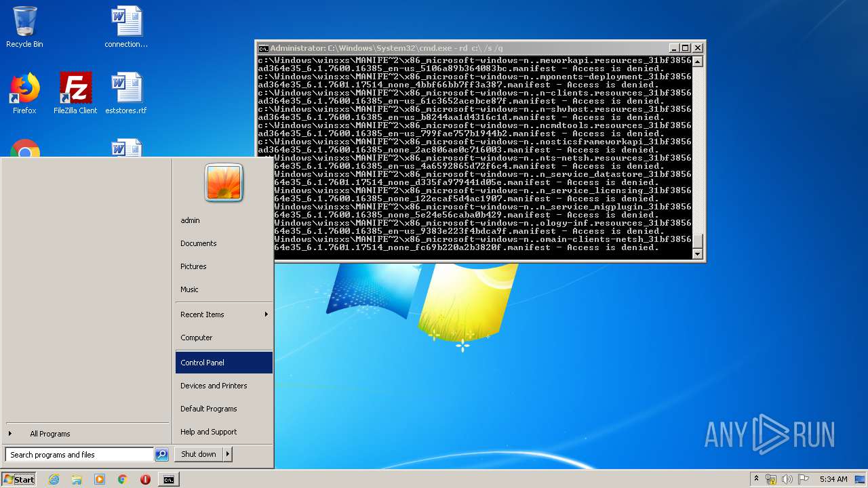Launch FileZilla Client desktop shortcut

click(75, 94)
